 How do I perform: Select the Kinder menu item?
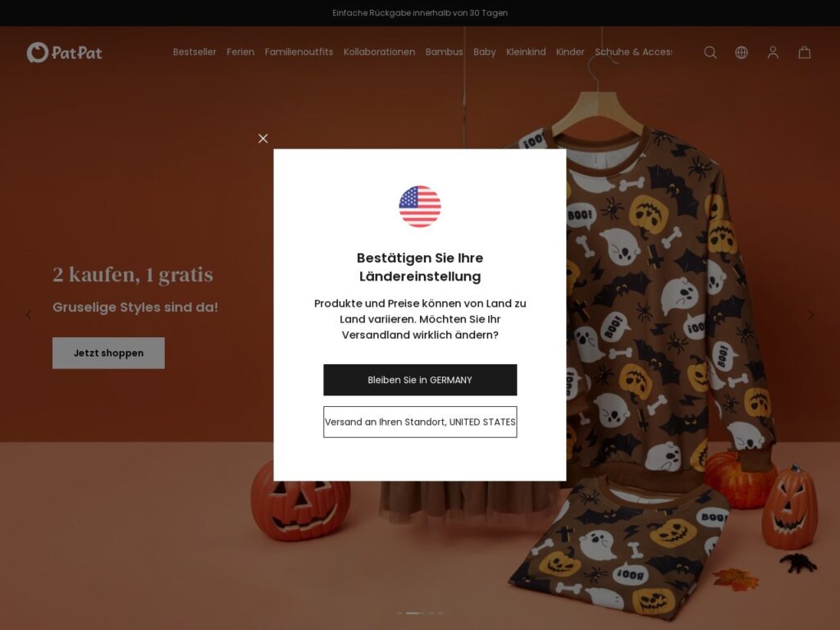[570, 52]
